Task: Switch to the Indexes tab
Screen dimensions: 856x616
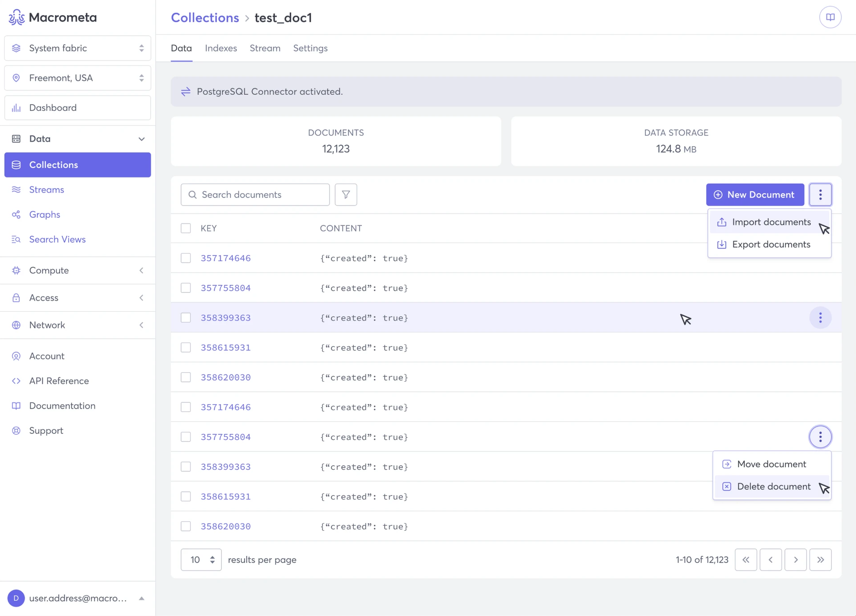Action: pyautogui.click(x=221, y=48)
